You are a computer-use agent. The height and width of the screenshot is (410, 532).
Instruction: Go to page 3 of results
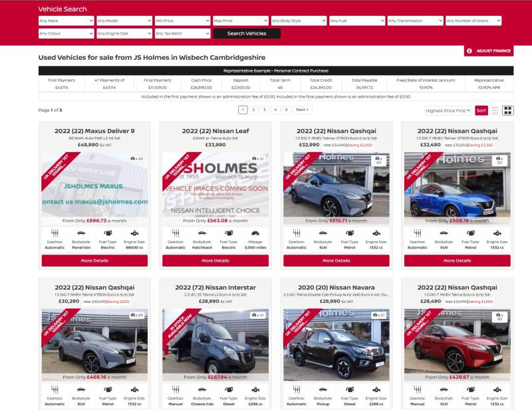coord(264,110)
